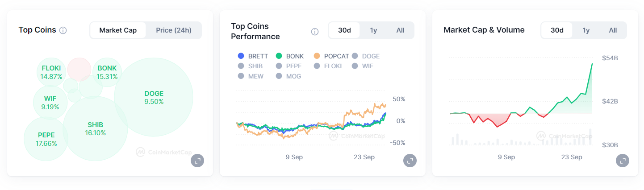Select 1y in Top Coins Performance
Screen dimensions: 644x190
pos(373,30)
